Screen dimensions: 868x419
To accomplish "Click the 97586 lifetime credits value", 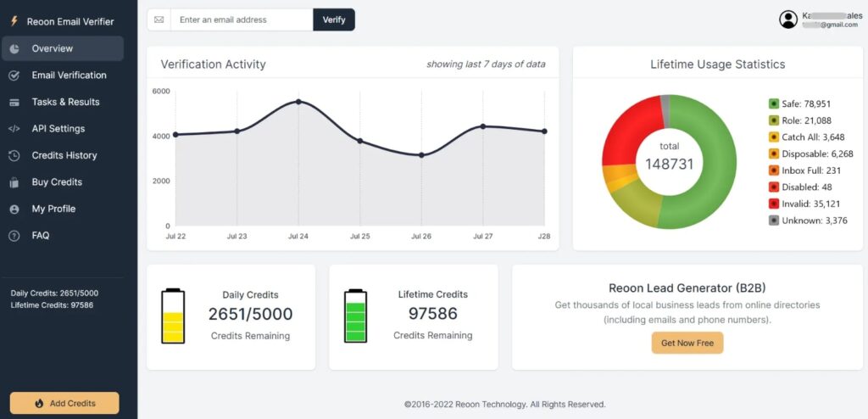I will 433,314.
